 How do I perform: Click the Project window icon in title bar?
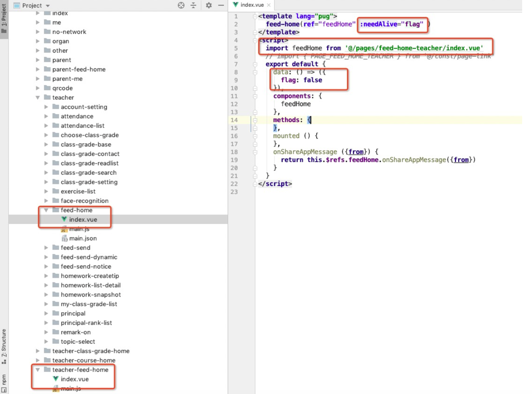[x=17, y=6]
